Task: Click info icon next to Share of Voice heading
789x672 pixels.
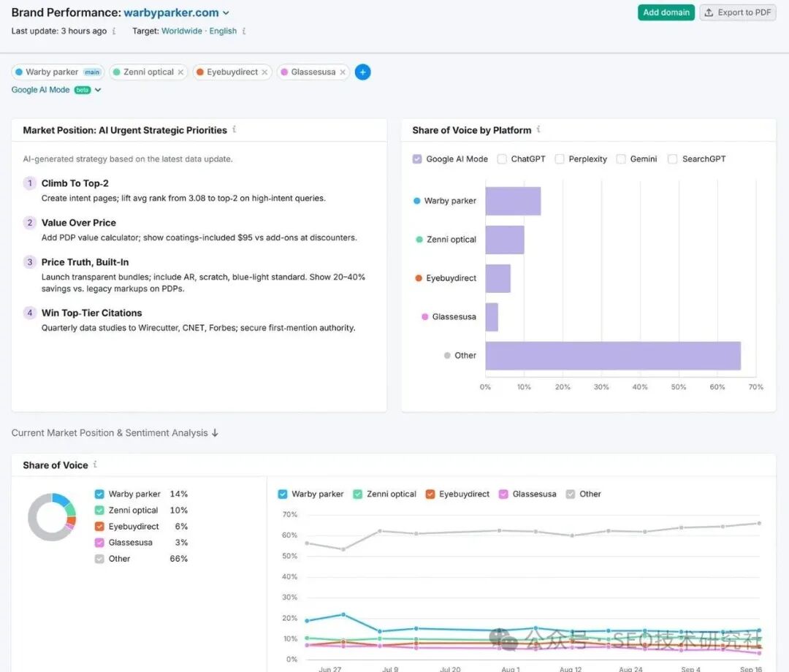Action: pyautogui.click(x=95, y=465)
